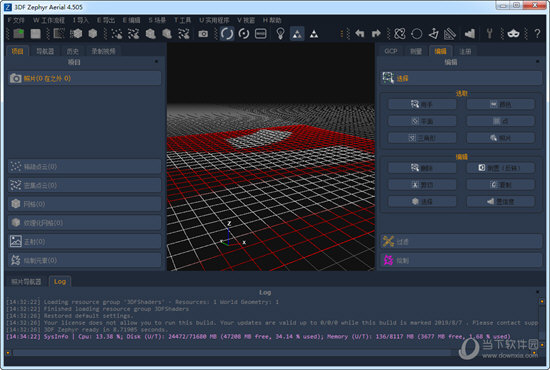Click the 三角形 (triangle) selection button

(x=422, y=138)
